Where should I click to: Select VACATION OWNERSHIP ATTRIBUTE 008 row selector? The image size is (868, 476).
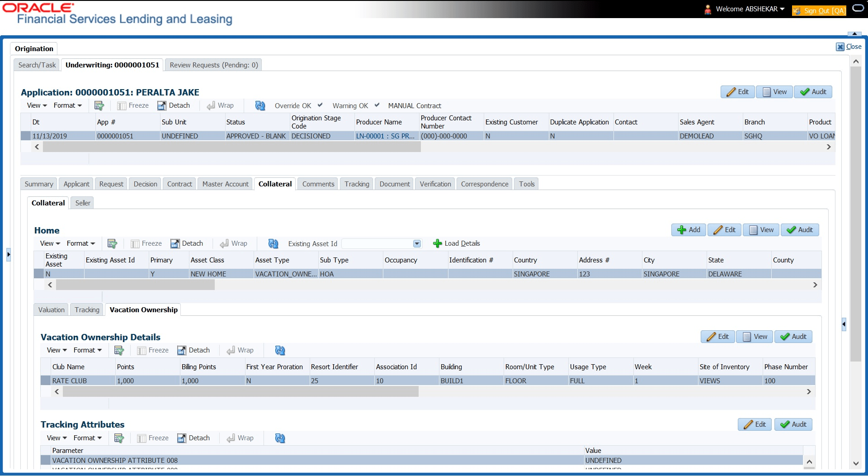(x=46, y=460)
